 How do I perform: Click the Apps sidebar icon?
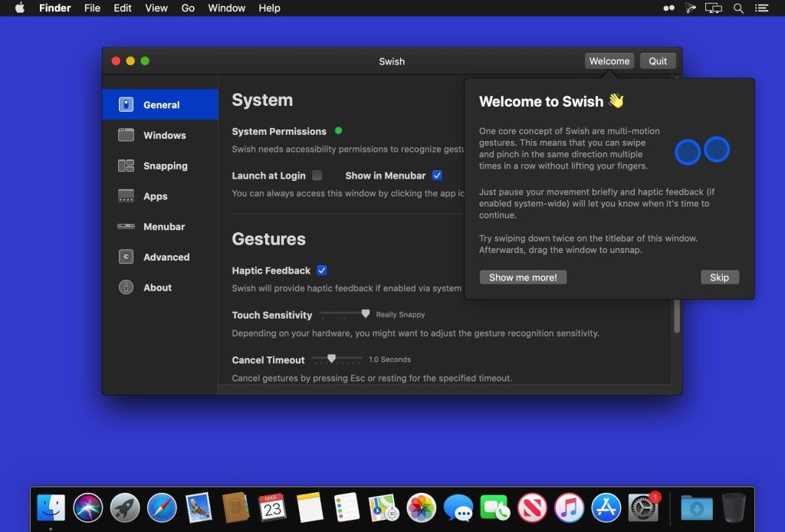(x=126, y=196)
